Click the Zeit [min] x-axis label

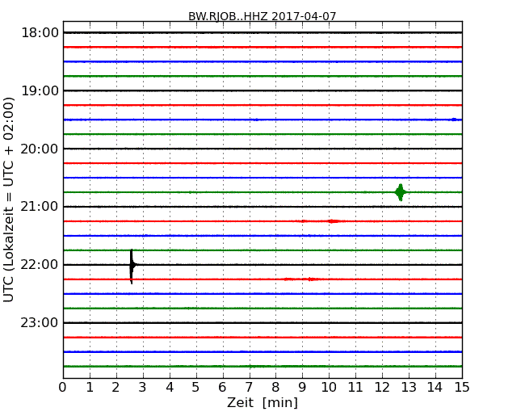click(x=262, y=402)
